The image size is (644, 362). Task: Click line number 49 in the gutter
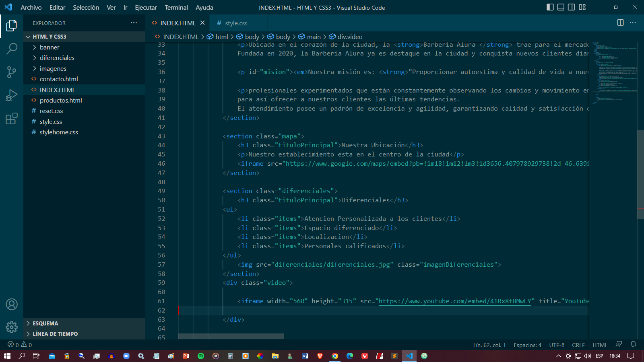point(161,191)
